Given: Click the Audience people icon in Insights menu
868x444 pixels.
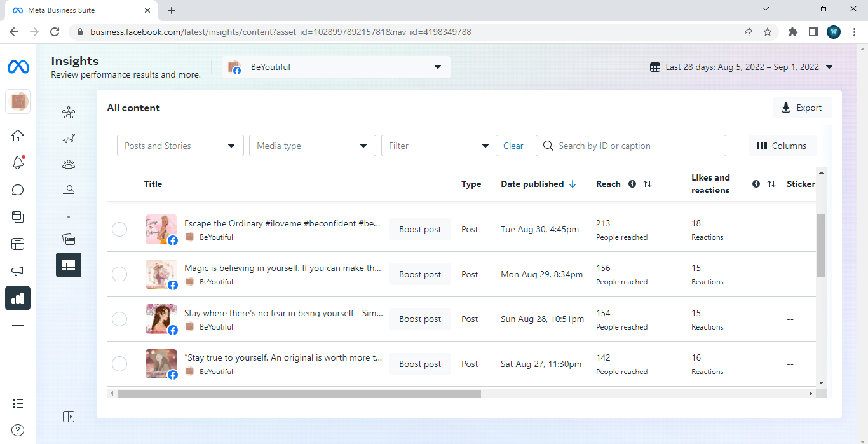Looking at the screenshot, I should point(69,164).
